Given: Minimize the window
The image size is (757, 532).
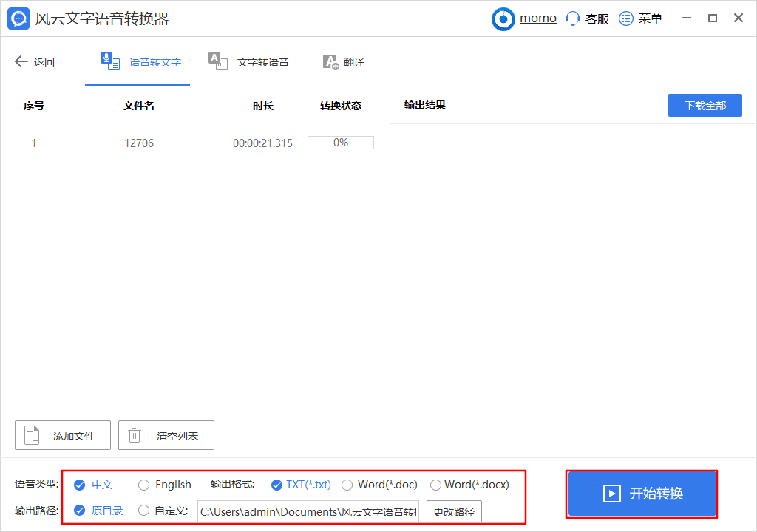Looking at the screenshot, I should 687,18.
